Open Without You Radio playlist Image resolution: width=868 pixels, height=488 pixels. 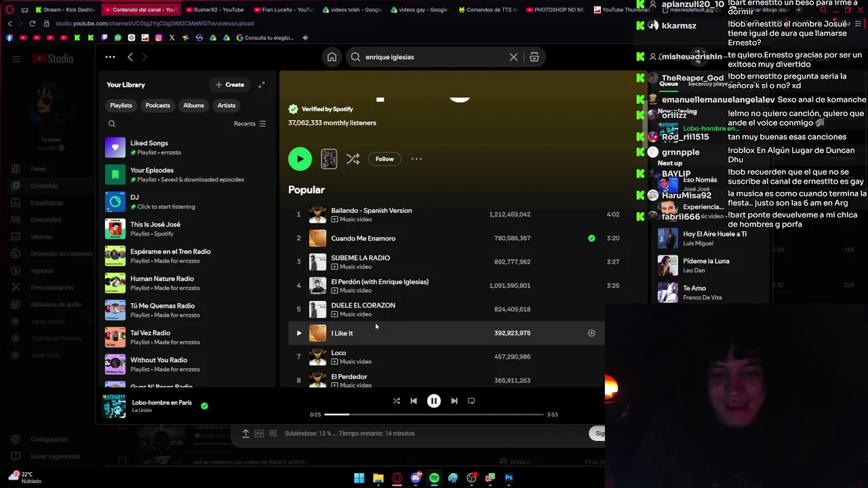click(x=186, y=364)
